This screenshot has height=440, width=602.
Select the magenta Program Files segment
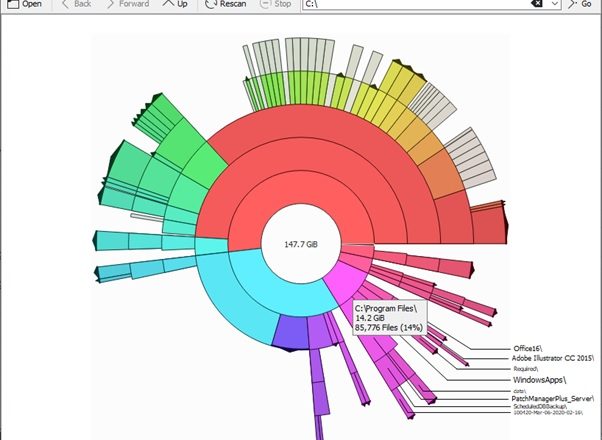click(x=345, y=280)
